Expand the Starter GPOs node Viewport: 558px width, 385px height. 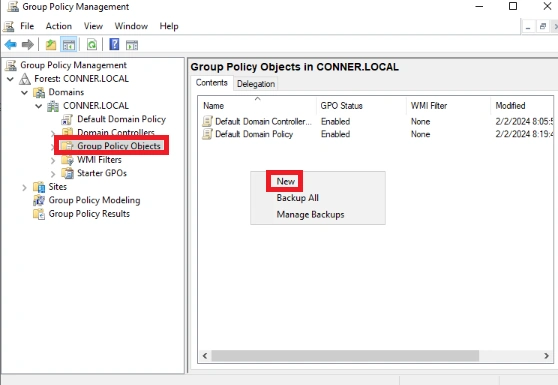(53, 174)
